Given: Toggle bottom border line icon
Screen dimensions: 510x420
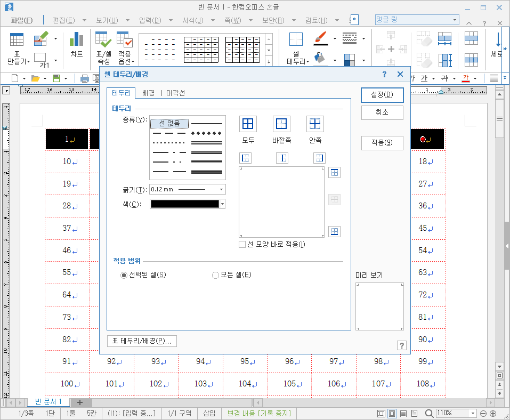Looking at the screenshot, I should (x=334, y=231).
